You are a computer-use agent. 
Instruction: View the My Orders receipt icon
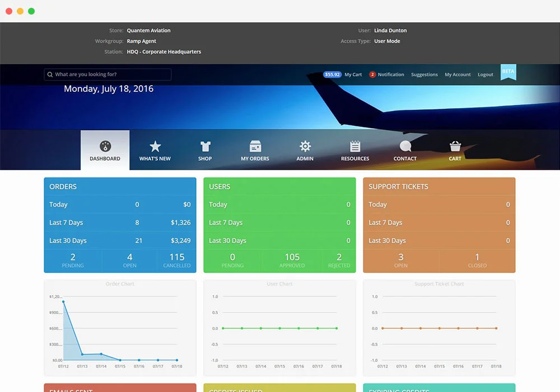click(255, 145)
